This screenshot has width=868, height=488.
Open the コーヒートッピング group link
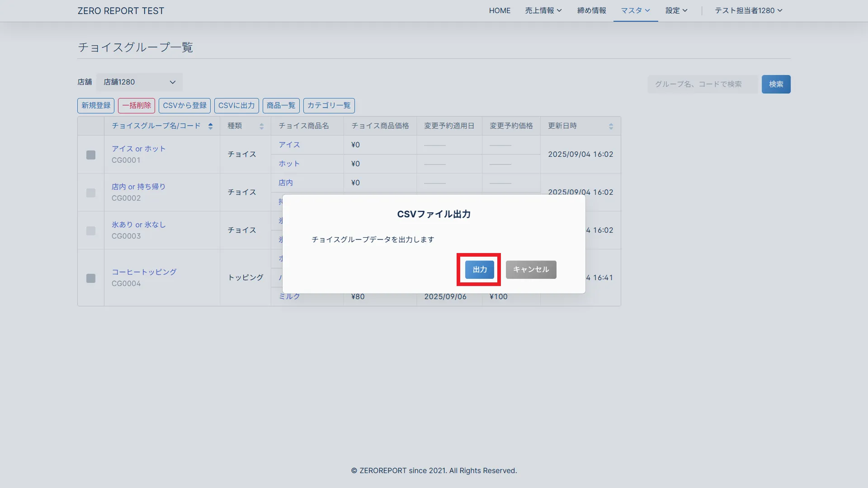(144, 272)
